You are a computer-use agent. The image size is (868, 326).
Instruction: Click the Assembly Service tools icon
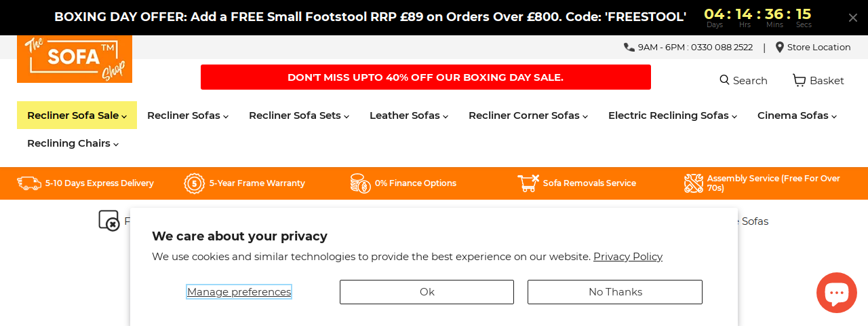point(694,183)
